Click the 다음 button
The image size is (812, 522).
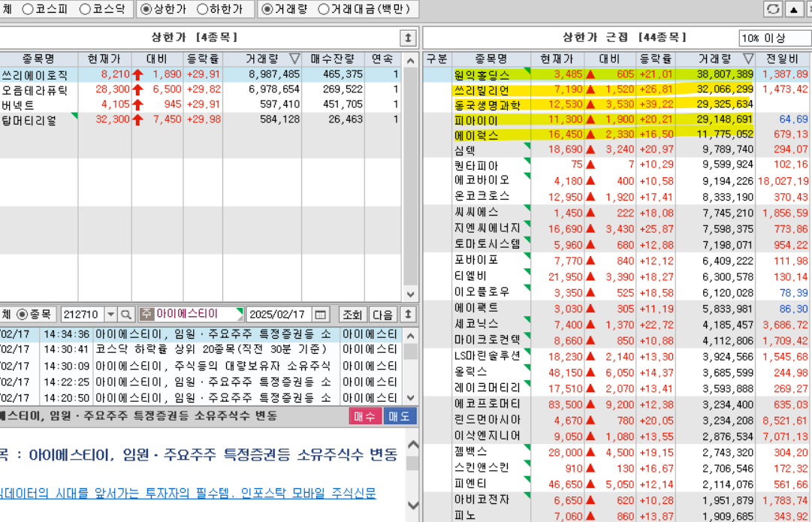coord(382,315)
